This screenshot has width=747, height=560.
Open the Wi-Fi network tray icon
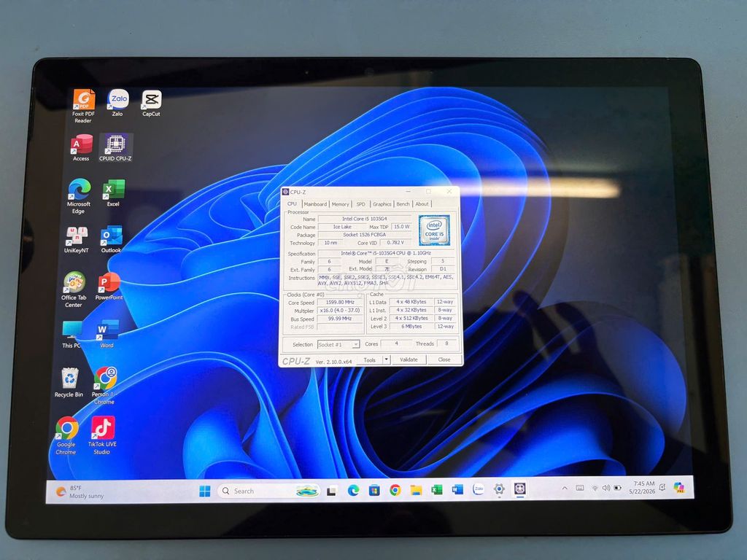[595, 488]
